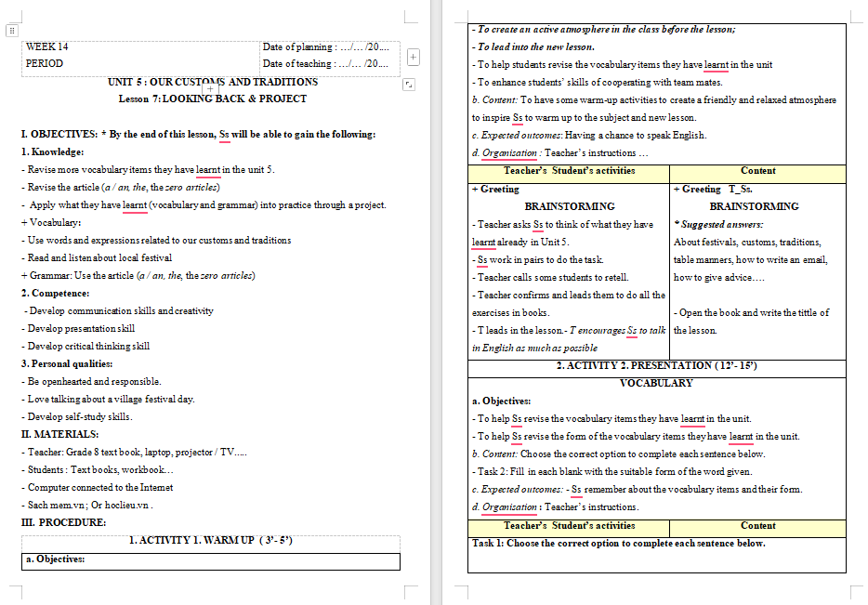Click "Ss work in pairs to do the task."
Viewport: 868px width, 605px height.
(x=537, y=260)
